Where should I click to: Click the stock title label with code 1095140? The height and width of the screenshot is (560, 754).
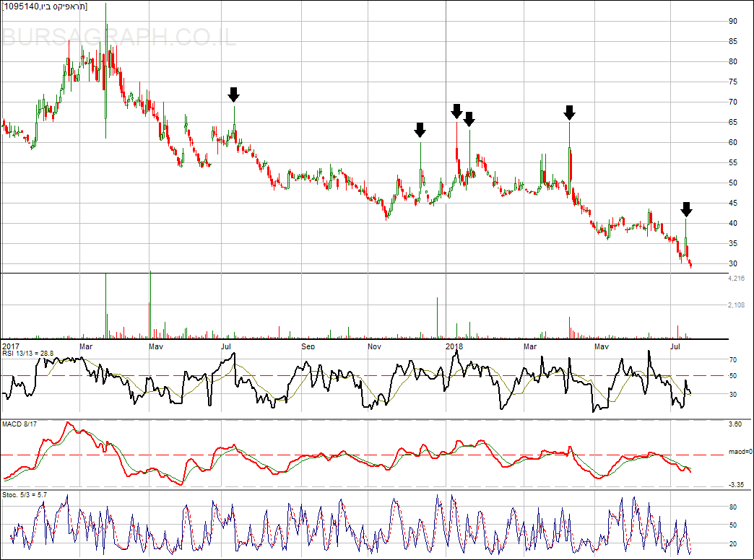pos(45,6)
